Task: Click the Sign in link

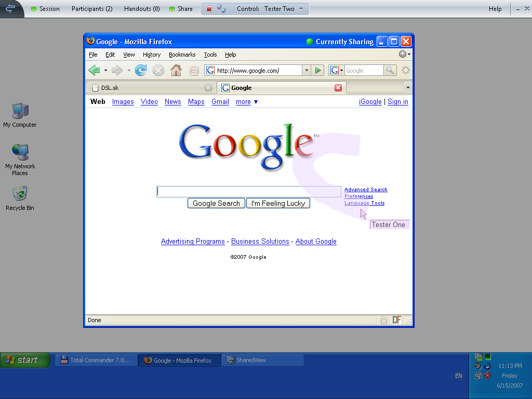Action: 397,102
